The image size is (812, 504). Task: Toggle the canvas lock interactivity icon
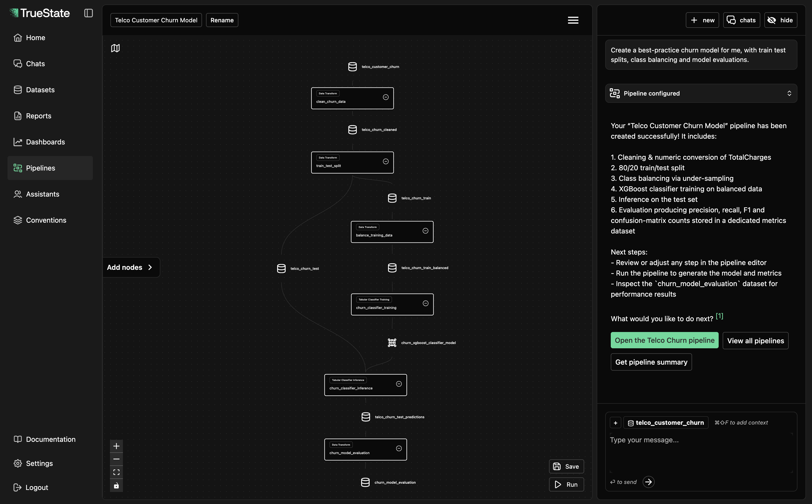[116, 485]
